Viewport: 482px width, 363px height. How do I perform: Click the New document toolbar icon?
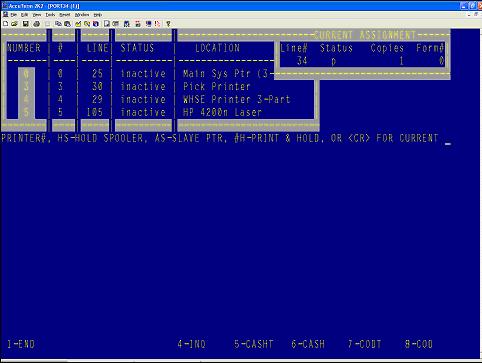point(6,24)
